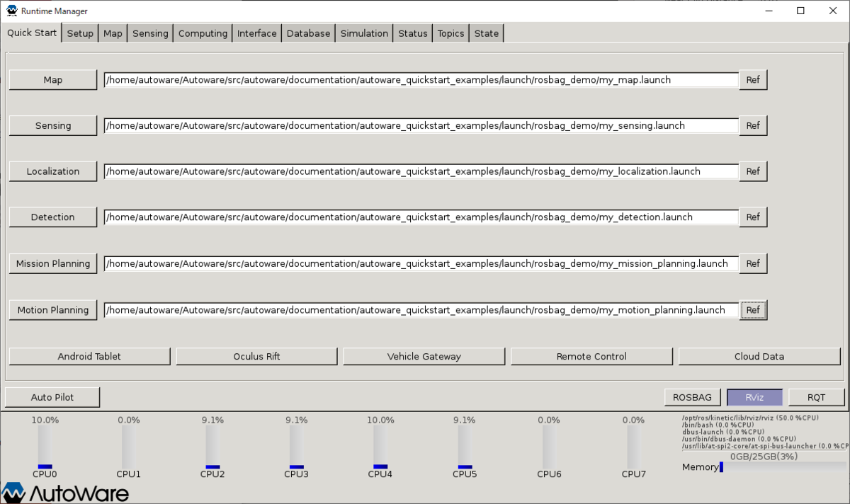Open the ROSBAG button

click(x=693, y=397)
